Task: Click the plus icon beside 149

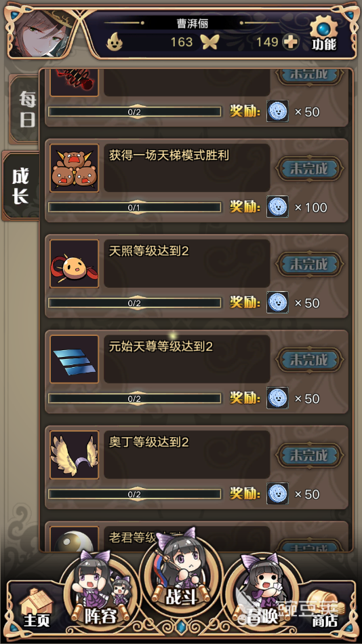Action: 291,42
